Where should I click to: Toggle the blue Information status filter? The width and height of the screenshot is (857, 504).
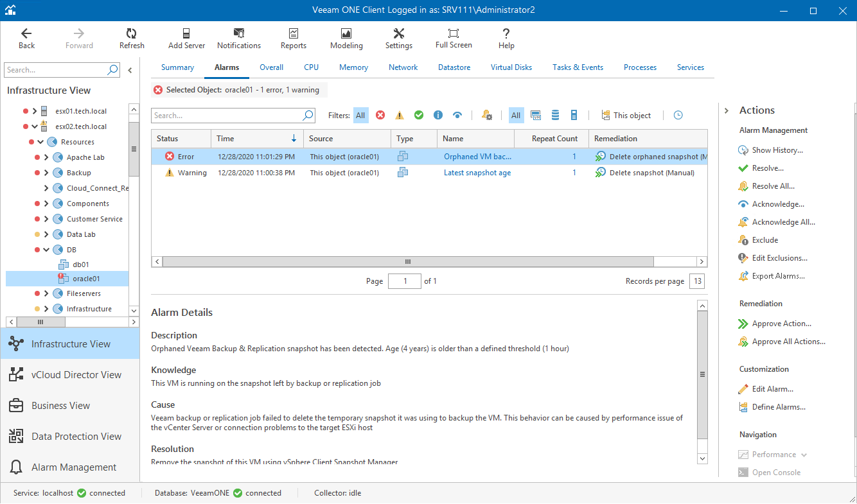pos(438,116)
